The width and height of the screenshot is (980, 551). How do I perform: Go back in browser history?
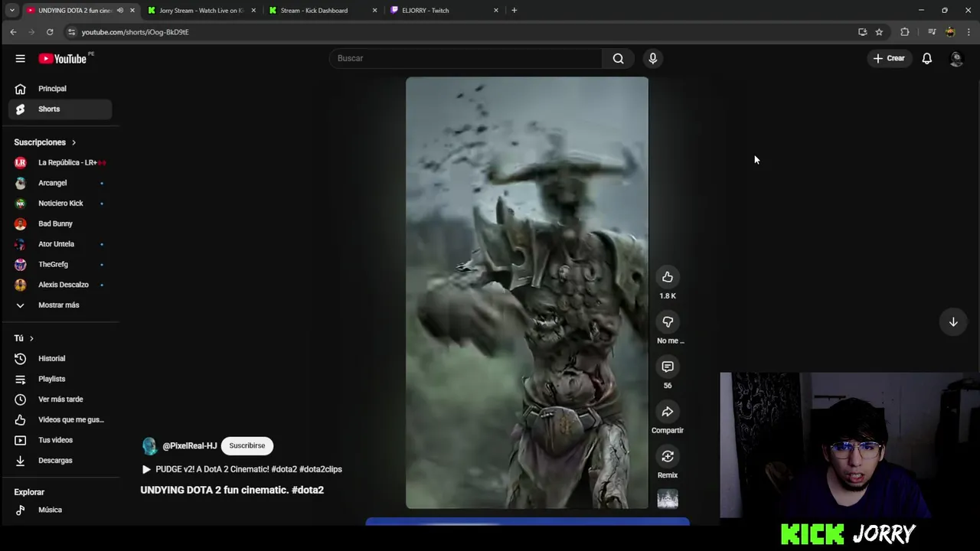point(13,32)
